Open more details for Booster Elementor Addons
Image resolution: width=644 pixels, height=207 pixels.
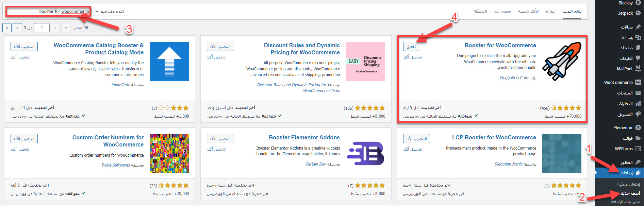216,149
